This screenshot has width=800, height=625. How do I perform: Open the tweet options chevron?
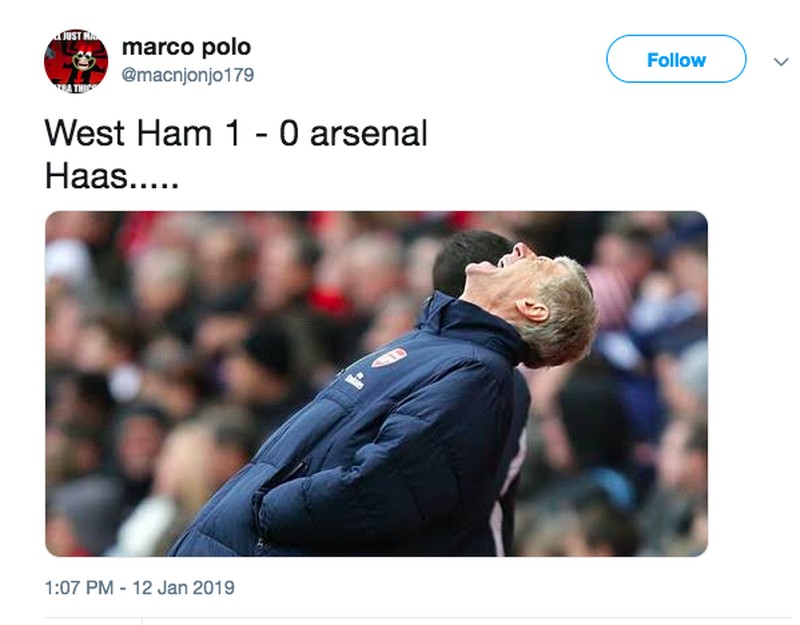781,61
